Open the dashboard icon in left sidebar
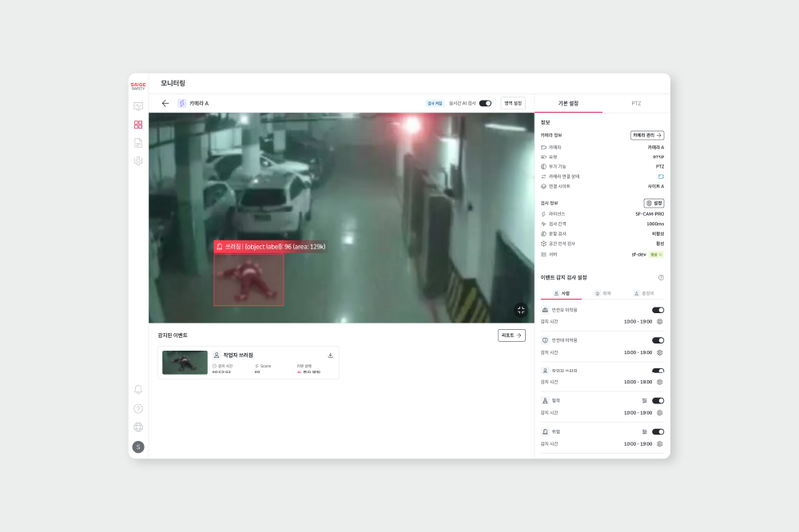The height and width of the screenshot is (532, 799). pos(138,106)
